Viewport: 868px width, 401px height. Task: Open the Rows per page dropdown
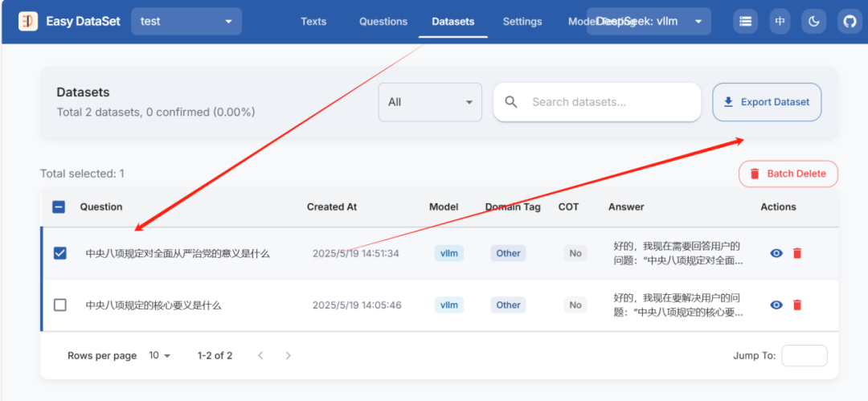(x=160, y=355)
